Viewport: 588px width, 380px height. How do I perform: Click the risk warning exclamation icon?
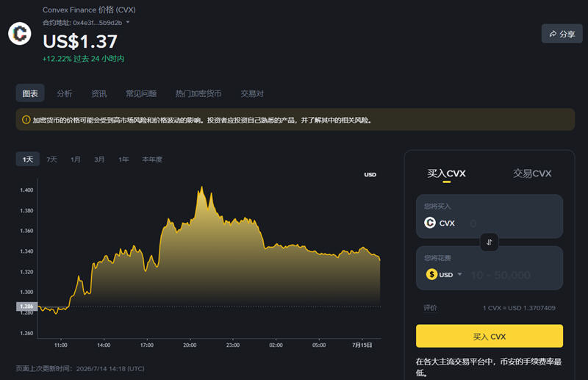pyautogui.click(x=26, y=120)
